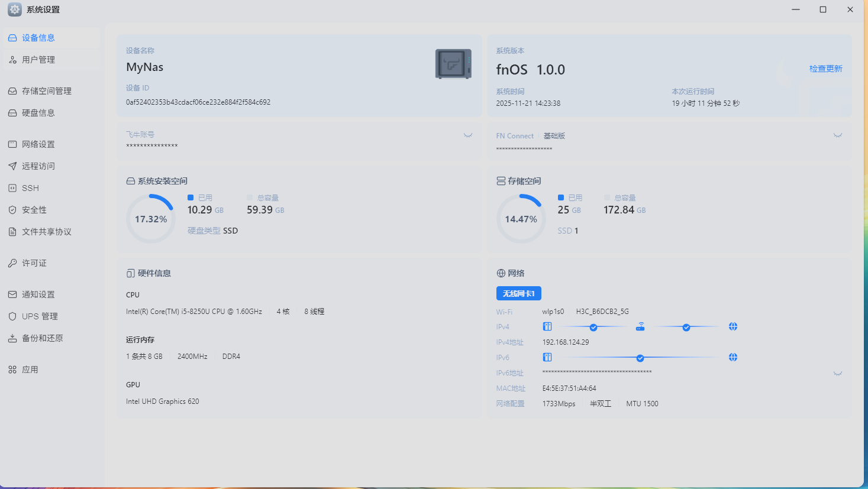Select the 无线网卡1 network tab
The height and width of the screenshot is (489, 868).
(519, 293)
